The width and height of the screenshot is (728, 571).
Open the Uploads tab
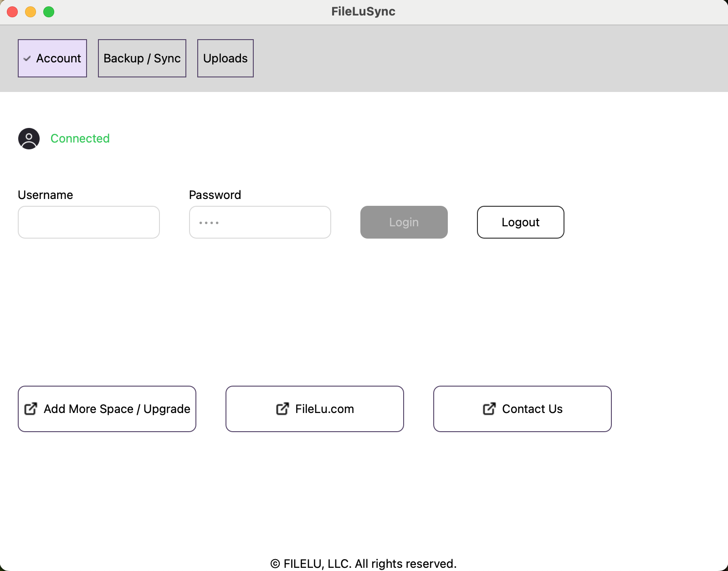[x=226, y=58]
